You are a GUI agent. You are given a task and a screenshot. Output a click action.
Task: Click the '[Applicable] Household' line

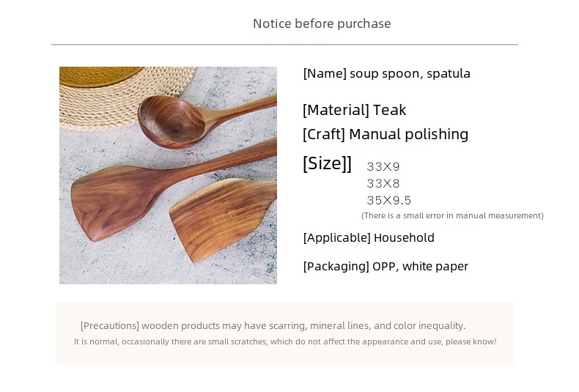point(369,237)
